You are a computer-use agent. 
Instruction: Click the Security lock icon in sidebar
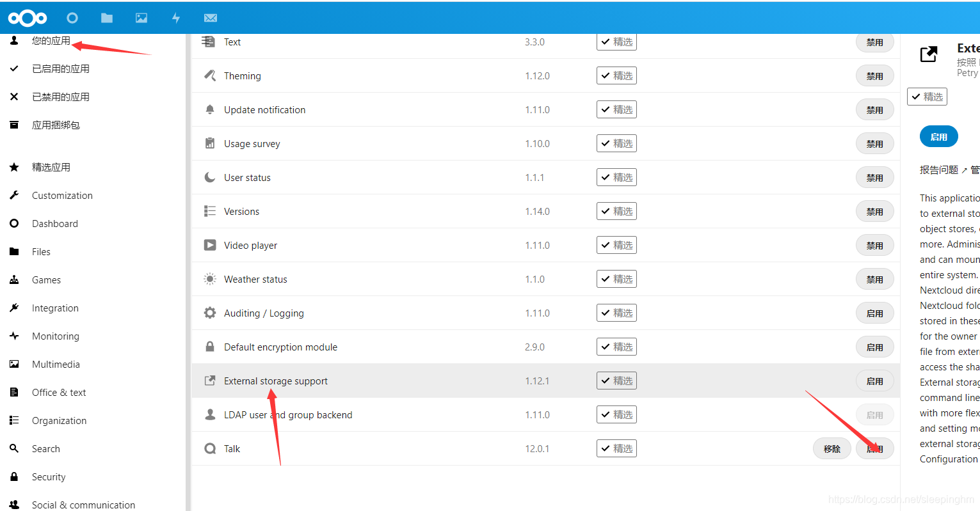click(x=14, y=476)
